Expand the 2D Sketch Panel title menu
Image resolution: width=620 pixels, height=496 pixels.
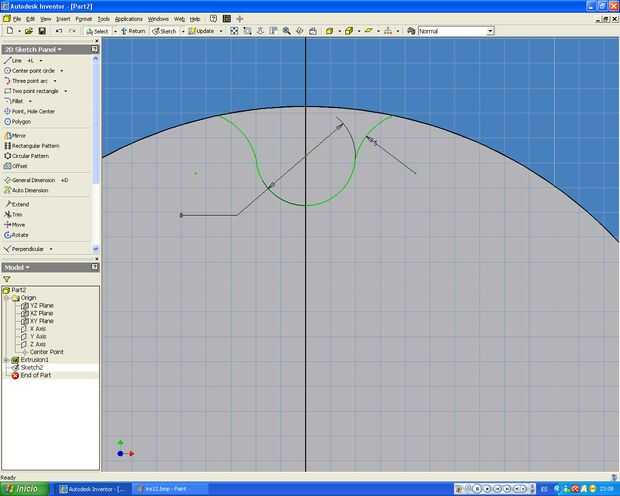tap(33, 49)
